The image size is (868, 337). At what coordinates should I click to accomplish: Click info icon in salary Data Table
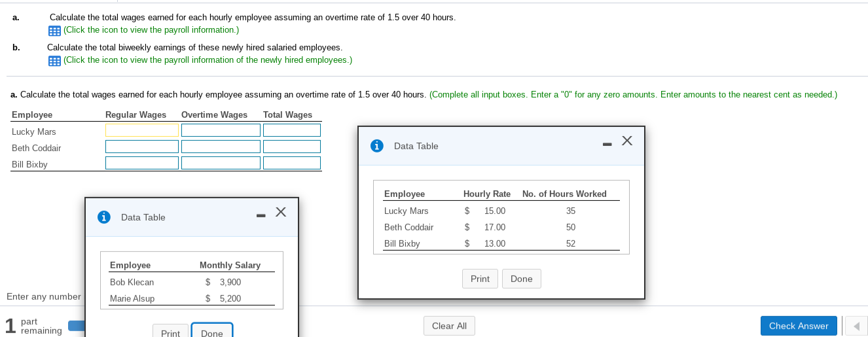[x=103, y=217]
